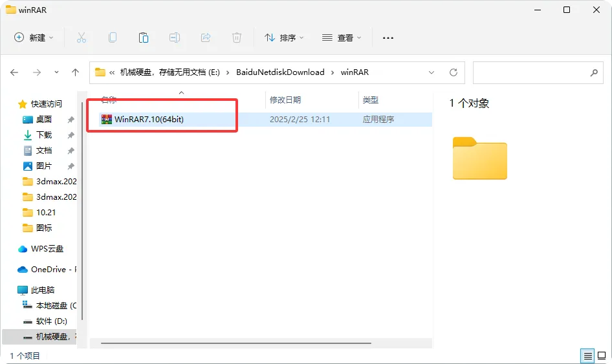
Task: Sort by 名称 column header
Action: [x=109, y=100]
